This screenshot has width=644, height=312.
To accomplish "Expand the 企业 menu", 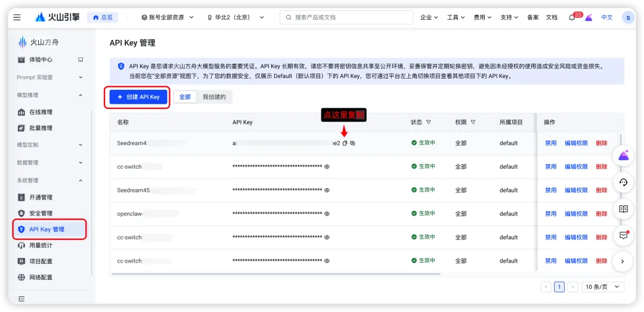I will [x=429, y=17].
